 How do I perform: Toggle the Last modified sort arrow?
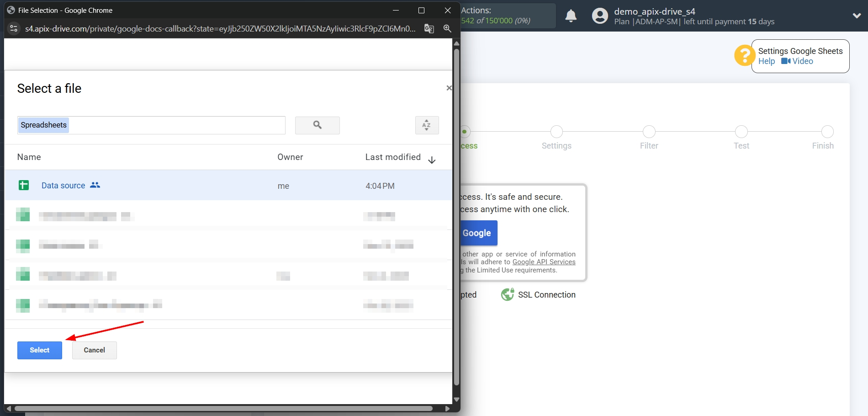coord(432,160)
